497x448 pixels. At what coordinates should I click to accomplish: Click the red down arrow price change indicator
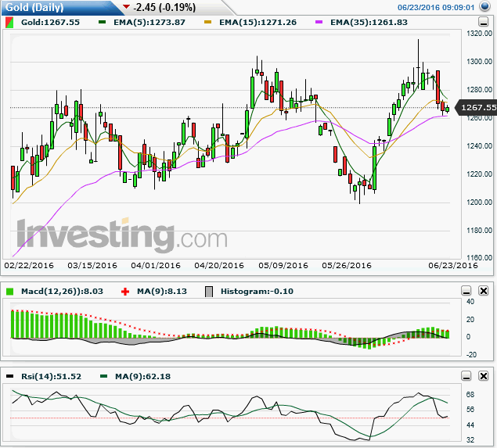127,6
